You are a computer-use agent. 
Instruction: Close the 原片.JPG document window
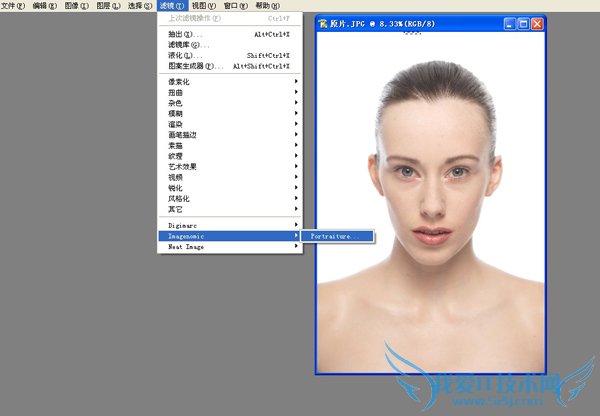click(x=537, y=24)
